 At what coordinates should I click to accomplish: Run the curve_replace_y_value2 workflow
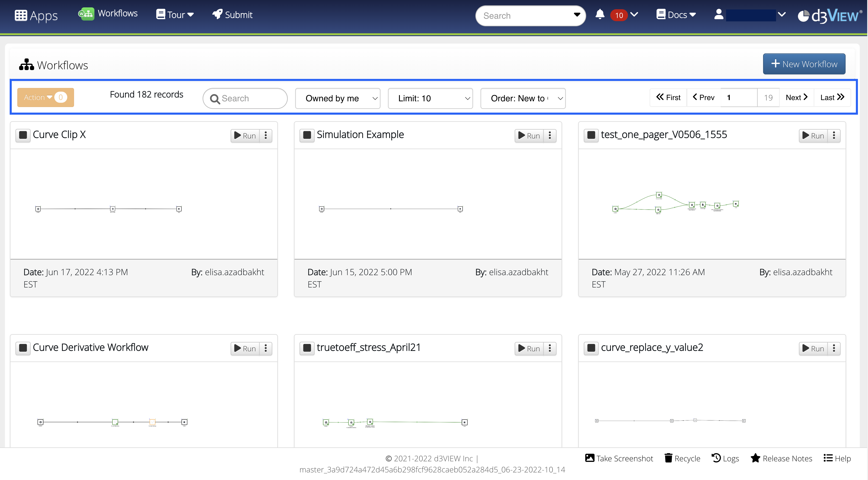click(x=813, y=348)
